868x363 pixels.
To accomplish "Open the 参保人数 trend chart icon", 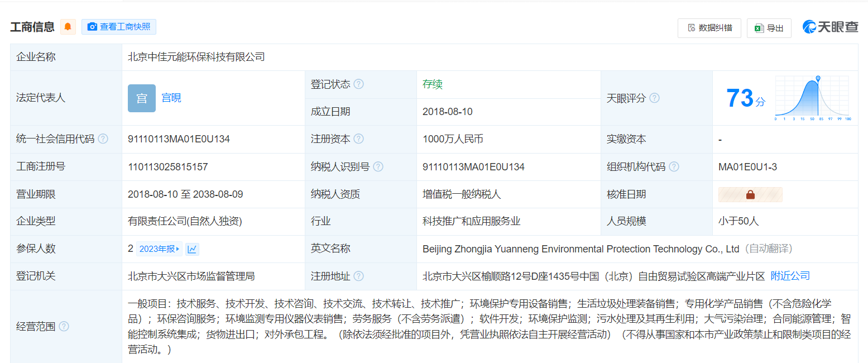I will click(x=192, y=249).
